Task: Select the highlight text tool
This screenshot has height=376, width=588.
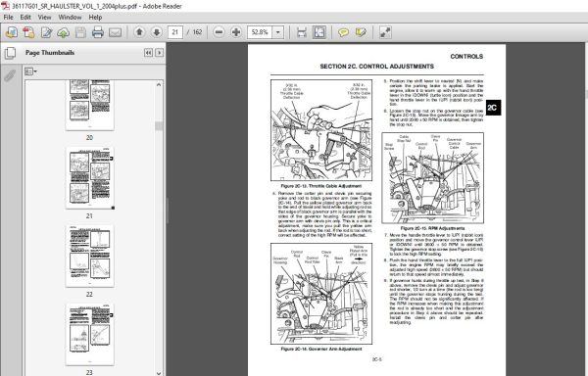Action: [361, 32]
